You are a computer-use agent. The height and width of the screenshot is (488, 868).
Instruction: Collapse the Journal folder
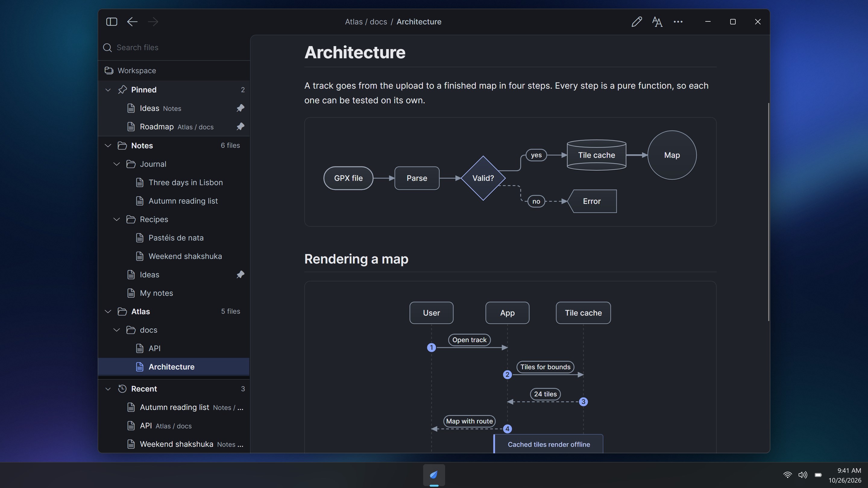click(x=117, y=164)
